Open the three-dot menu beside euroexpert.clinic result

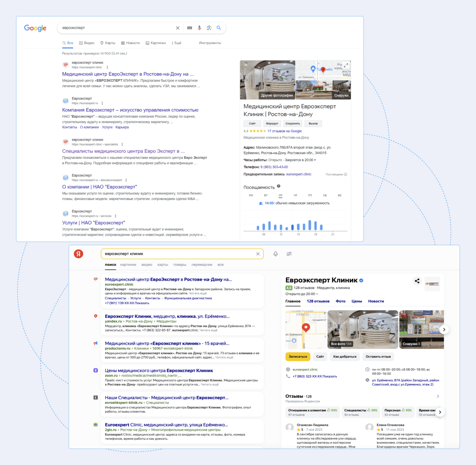click(107, 67)
